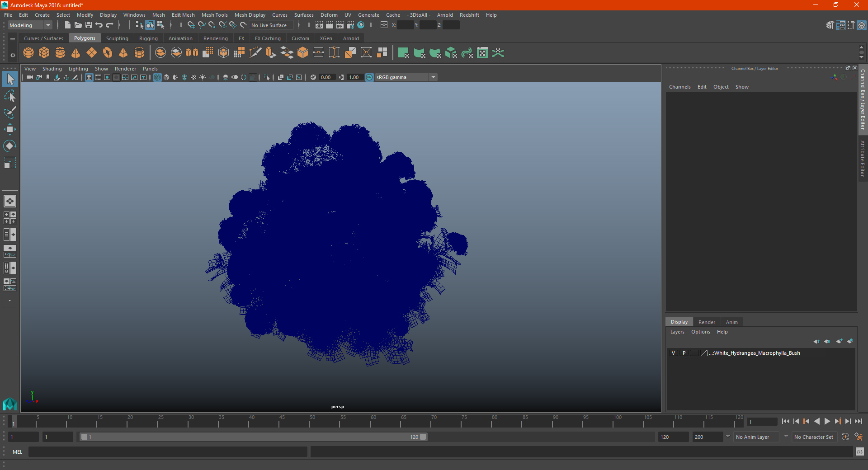Click the MEL command input field
The width and height of the screenshot is (868, 470).
pyautogui.click(x=168, y=451)
